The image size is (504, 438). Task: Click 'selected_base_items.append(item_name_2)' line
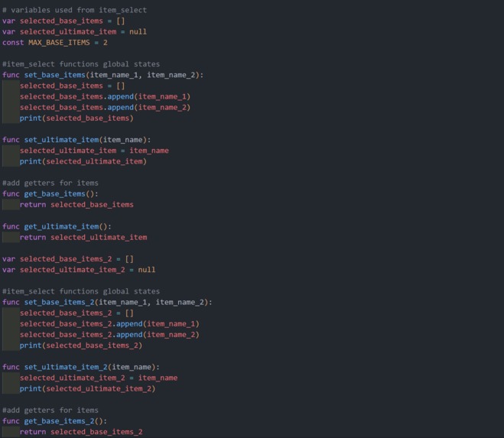point(105,107)
